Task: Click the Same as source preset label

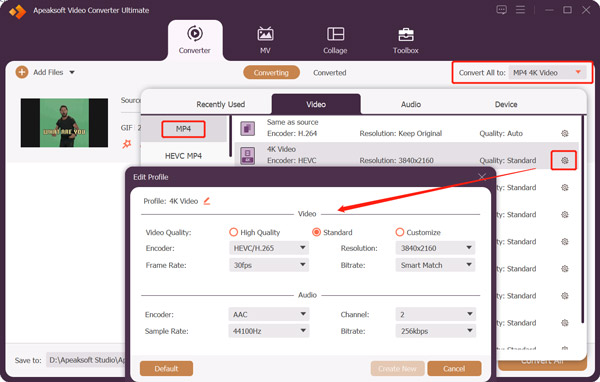Action: [293, 122]
